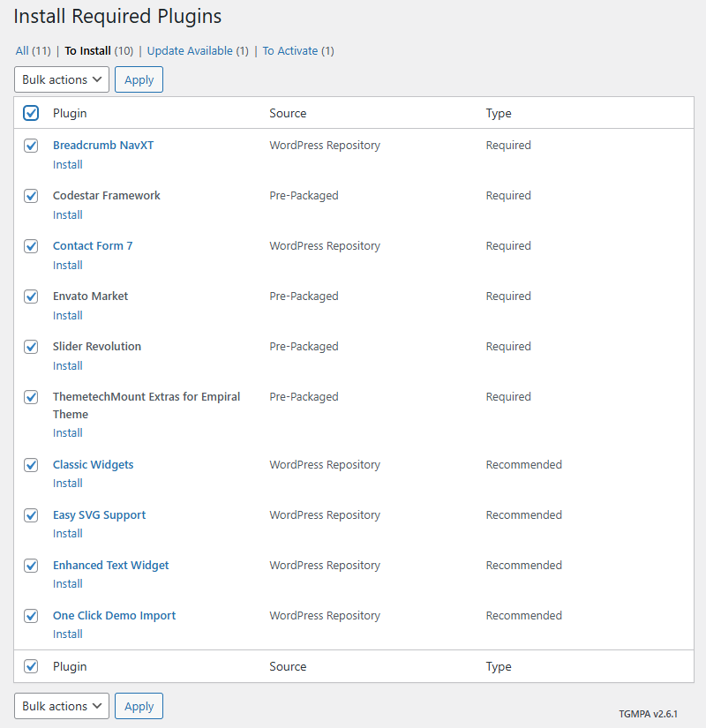Image resolution: width=706 pixels, height=728 pixels.
Task: Uncheck ThemetechMount Extras for Empiral Theme checkbox
Action: (31, 397)
